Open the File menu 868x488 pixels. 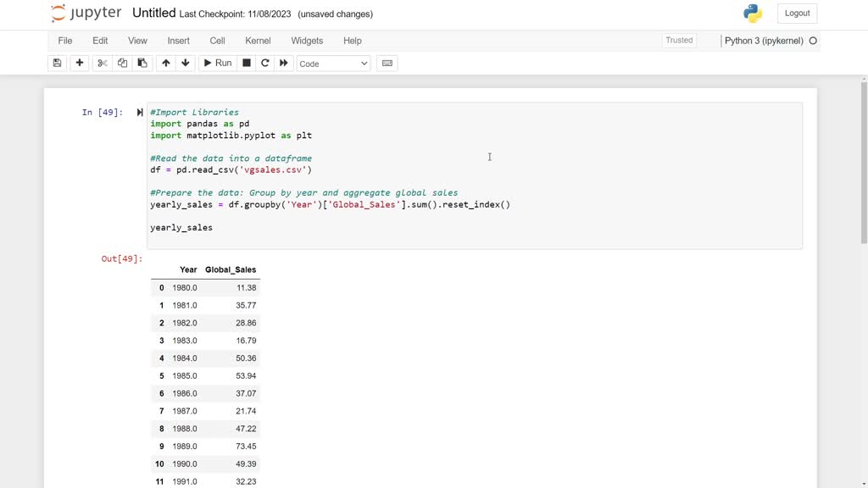coord(64,41)
